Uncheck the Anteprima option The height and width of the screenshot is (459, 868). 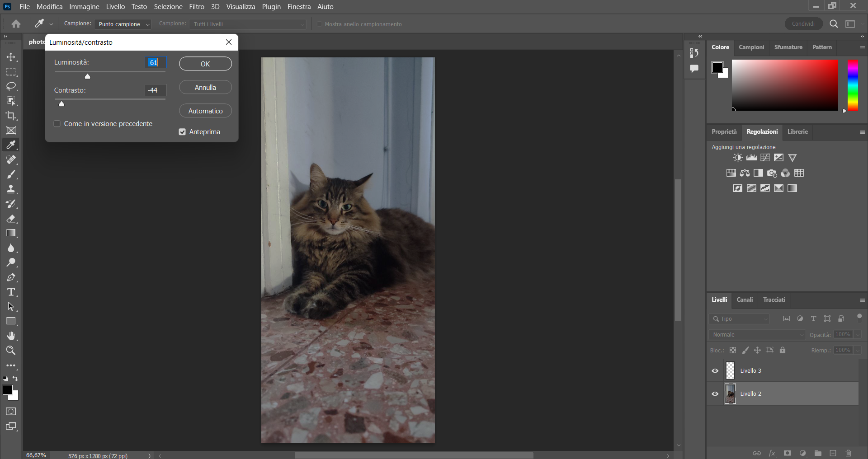tap(182, 131)
